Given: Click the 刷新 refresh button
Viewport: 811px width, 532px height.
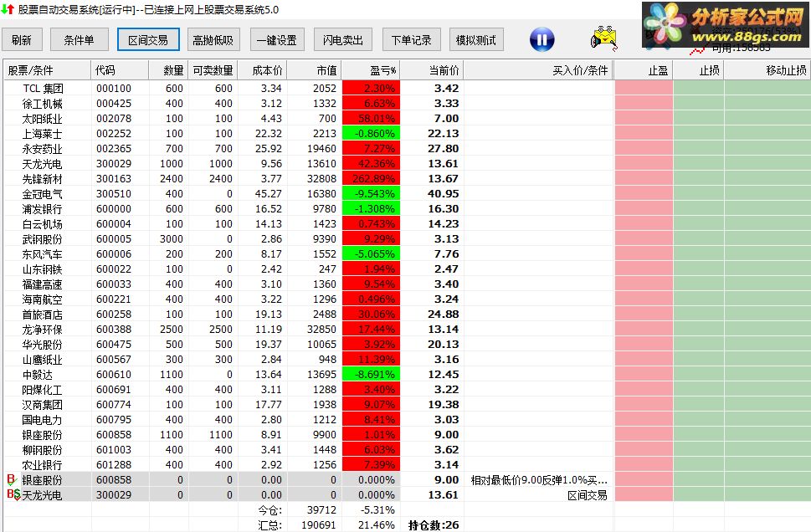Looking at the screenshot, I should coord(22,40).
